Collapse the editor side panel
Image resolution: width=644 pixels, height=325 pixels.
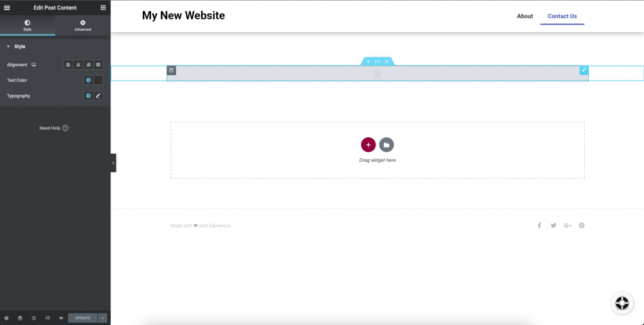113,162
